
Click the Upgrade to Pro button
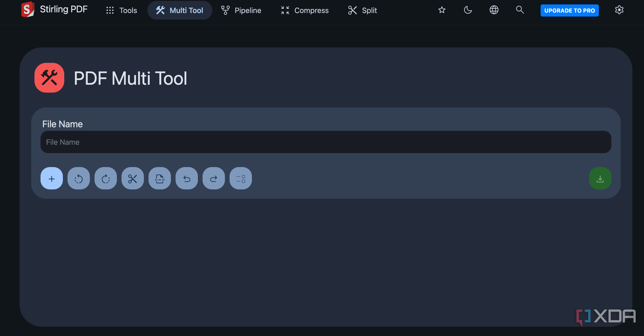coord(569,10)
